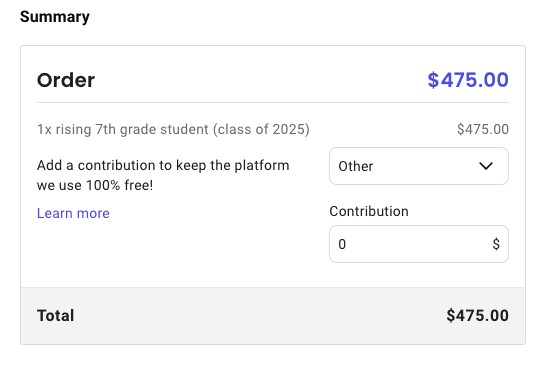Click the rising 7th grade student line item

pos(173,129)
